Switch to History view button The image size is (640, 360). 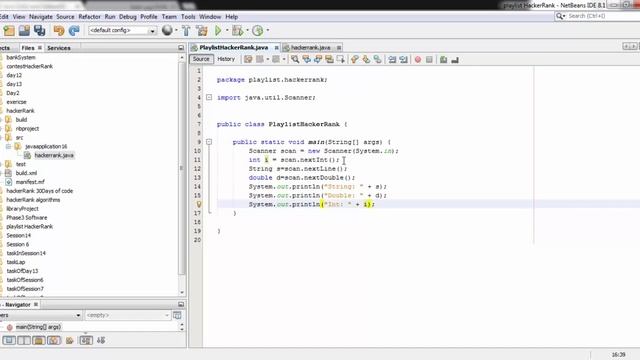pos(226,59)
